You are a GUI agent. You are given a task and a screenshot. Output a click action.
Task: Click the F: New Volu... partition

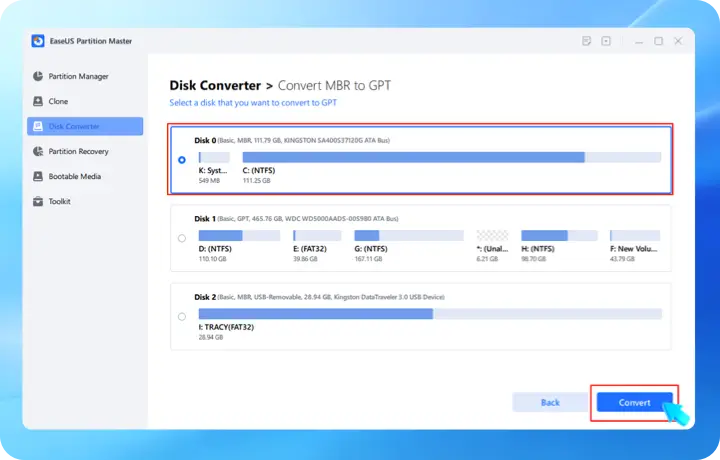point(635,236)
